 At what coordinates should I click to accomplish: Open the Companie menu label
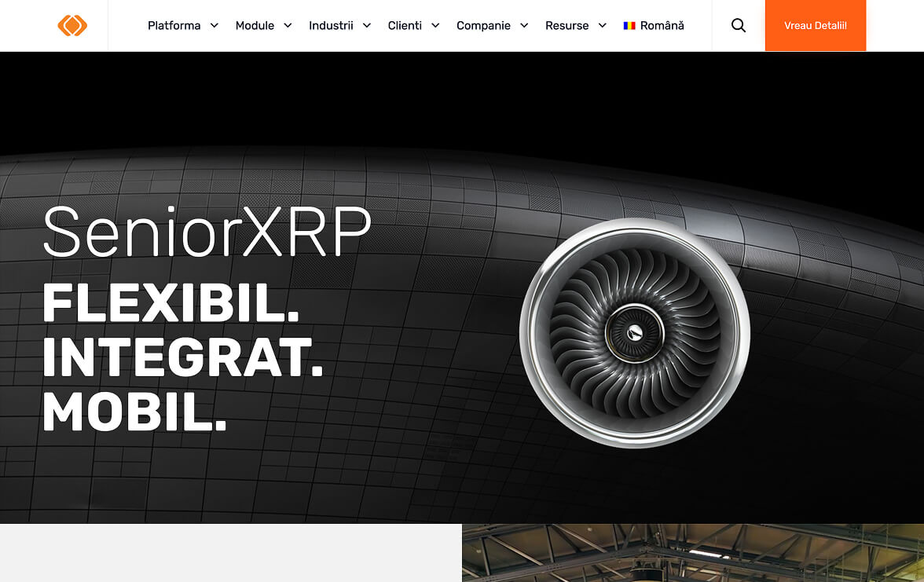pos(483,25)
